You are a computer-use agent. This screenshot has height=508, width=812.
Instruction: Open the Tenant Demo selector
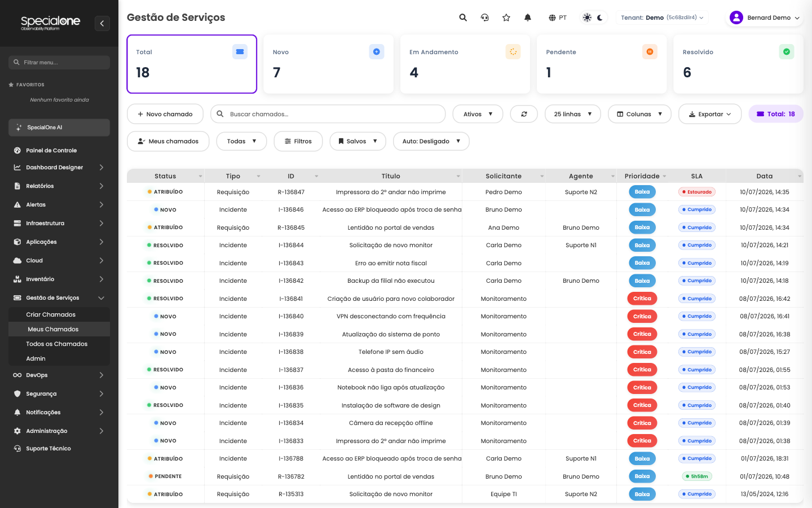pos(662,17)
